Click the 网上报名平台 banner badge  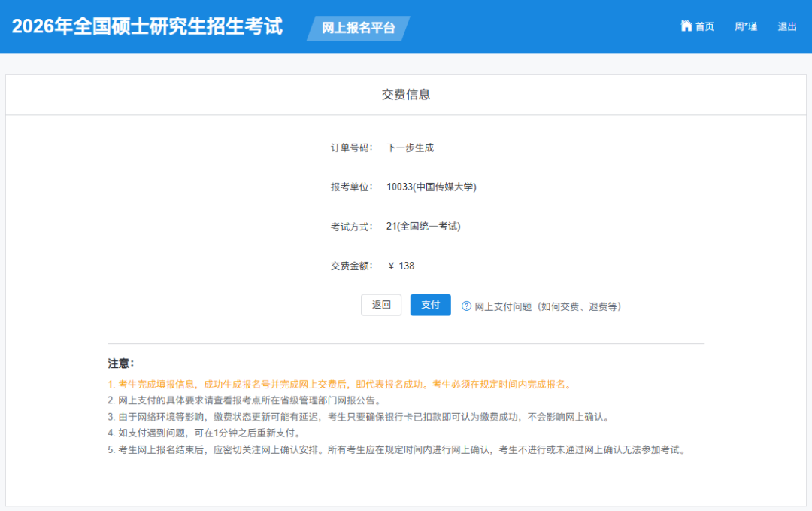coord(356,28)
